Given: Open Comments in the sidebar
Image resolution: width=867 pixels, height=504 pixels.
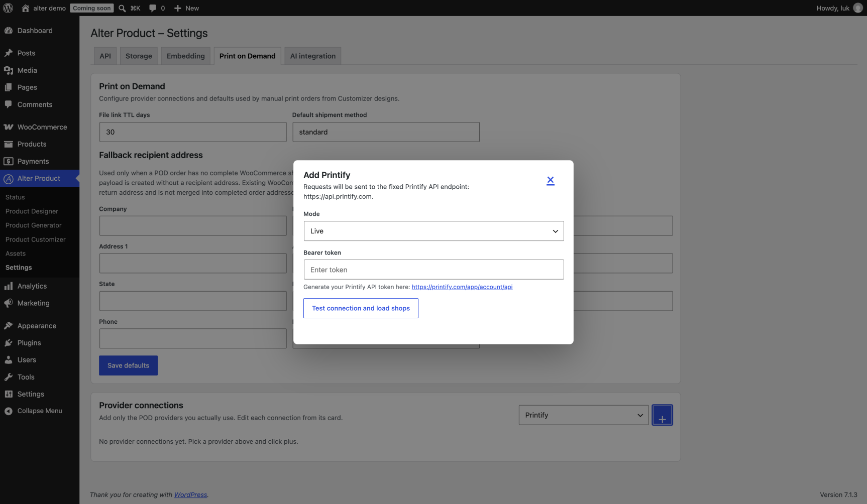Looking at the screenshot, I should [40, 104].
